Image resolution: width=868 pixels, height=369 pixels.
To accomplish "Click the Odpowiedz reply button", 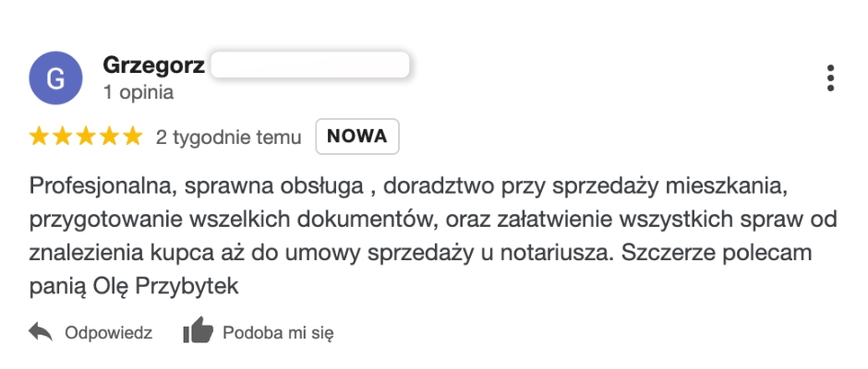I will click(x=90, y=333).
